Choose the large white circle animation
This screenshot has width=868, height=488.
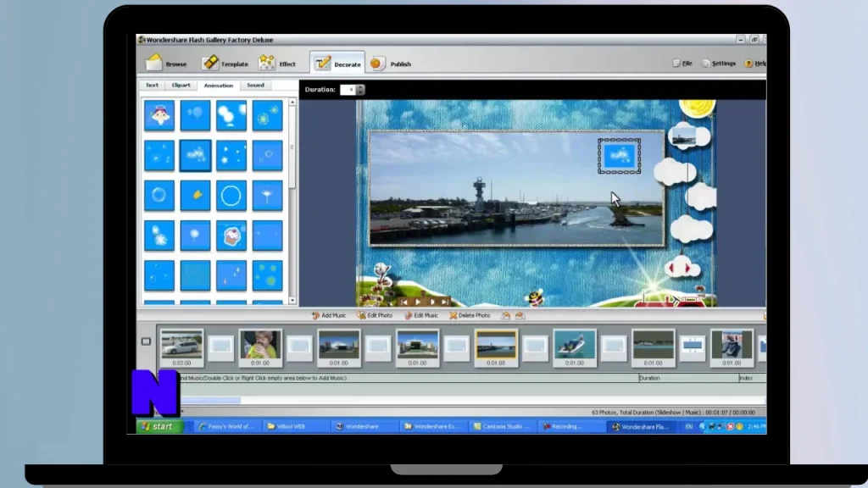point(231,196)
